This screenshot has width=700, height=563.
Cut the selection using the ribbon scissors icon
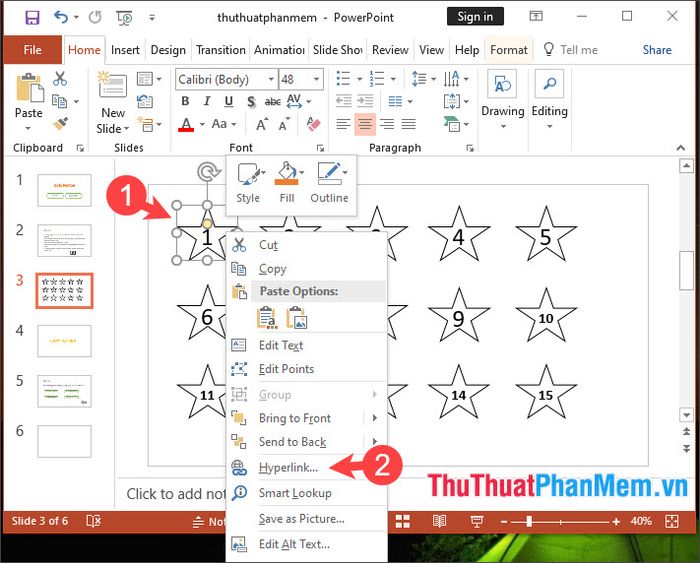[x=60, y=78]
